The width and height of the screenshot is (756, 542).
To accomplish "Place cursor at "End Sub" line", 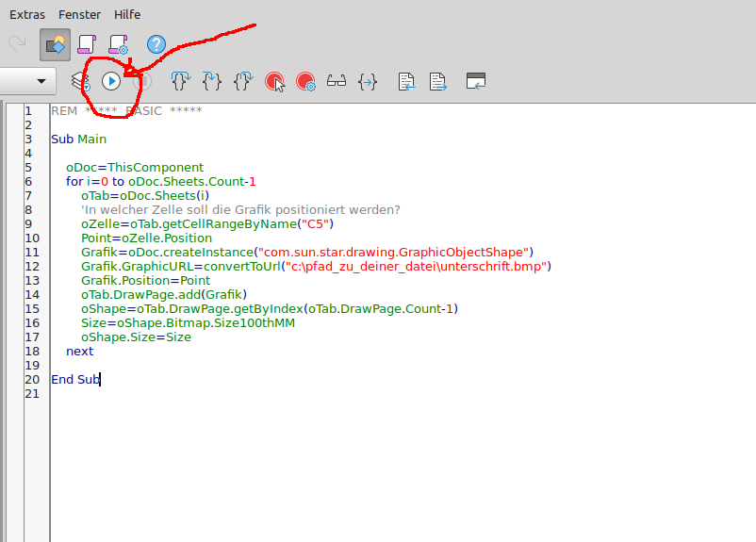I will point(75,380).
